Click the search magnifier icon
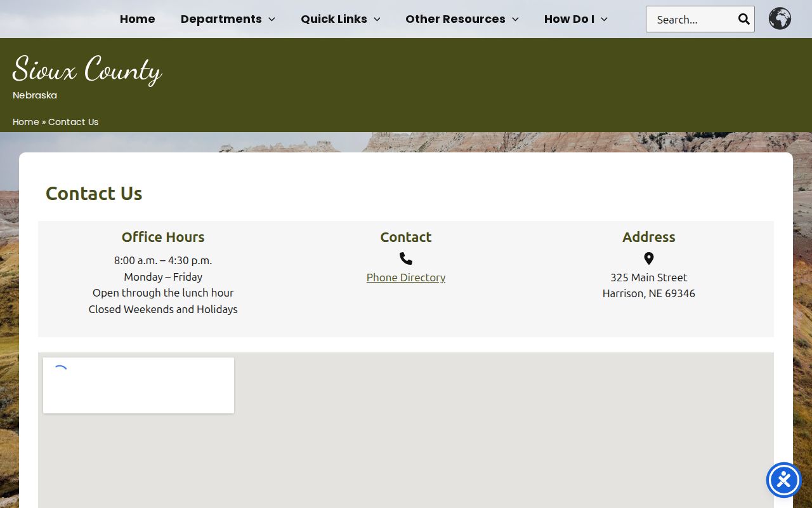 (x=744, y=19)
